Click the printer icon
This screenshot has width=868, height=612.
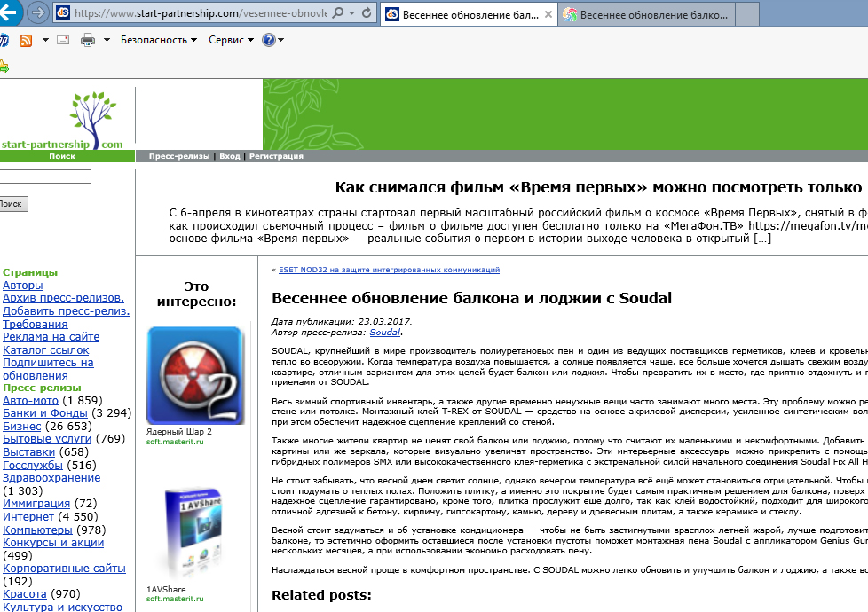(x=88, y=40)
